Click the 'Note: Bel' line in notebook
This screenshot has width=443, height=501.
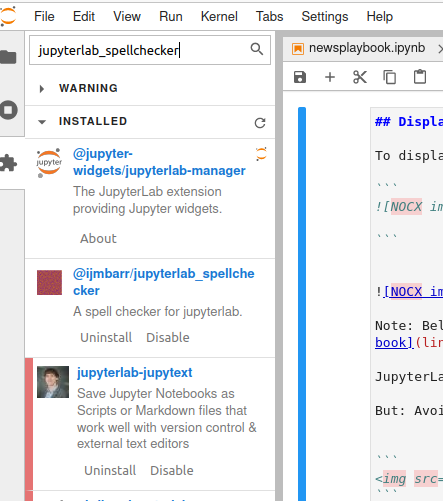409,326
